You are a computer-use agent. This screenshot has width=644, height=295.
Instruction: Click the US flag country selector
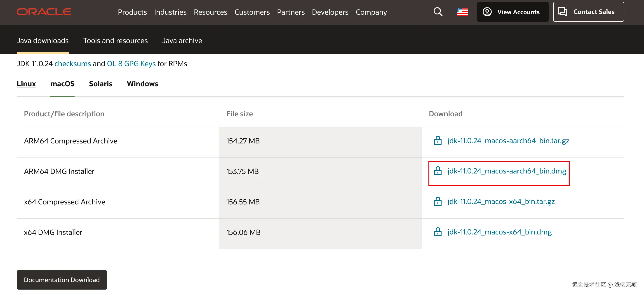tap(462, 12)
